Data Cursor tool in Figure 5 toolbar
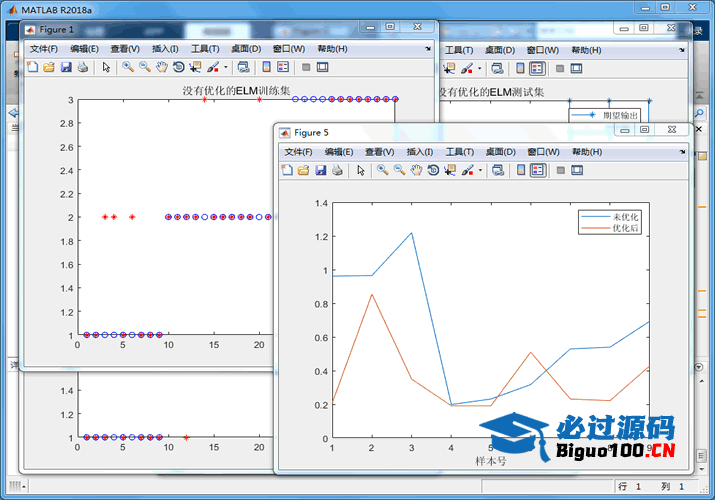This screenshot has width=715, height=500. 450,170
